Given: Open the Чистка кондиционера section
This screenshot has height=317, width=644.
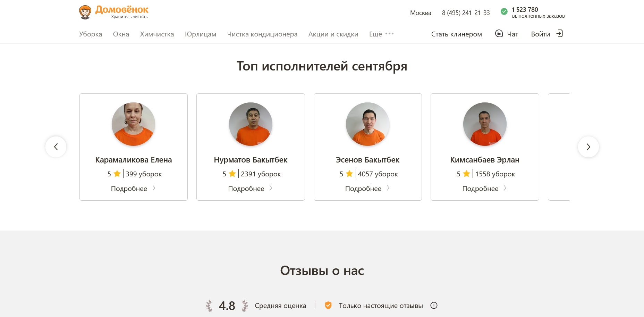Looking at the screenshot, I should point(262,34).
